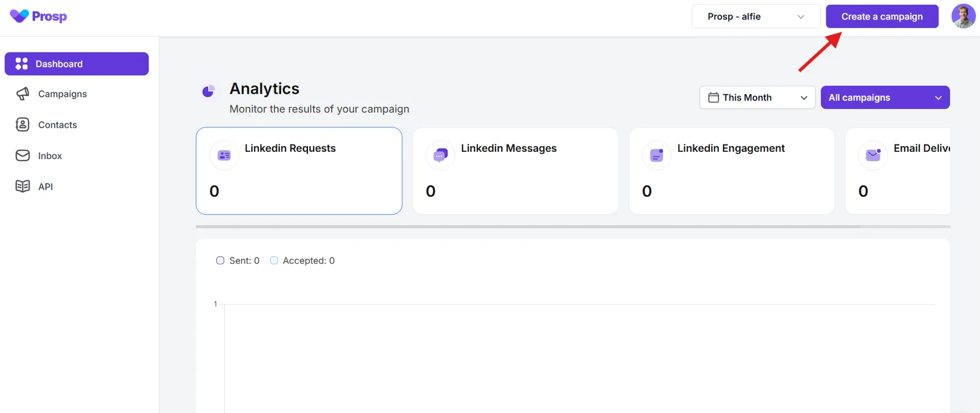Open the All campaigns filter dropdown
980x413 pixels.
[x=885, y=97]
